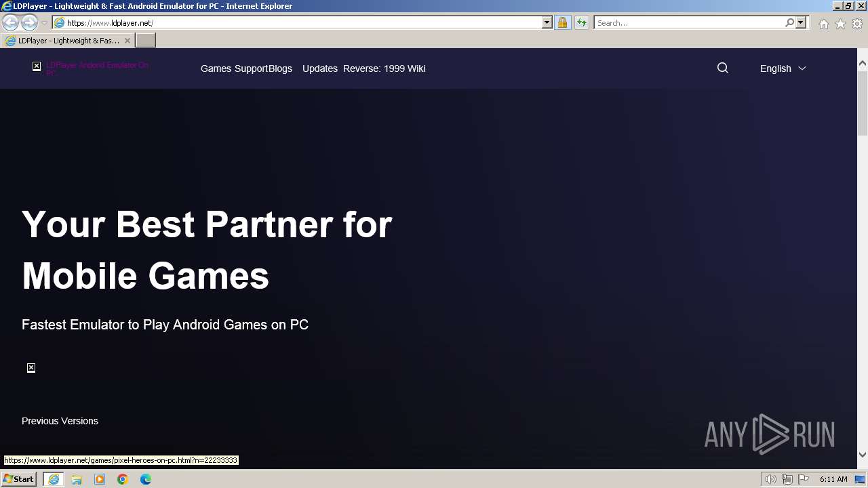Viewport: 868px width, 488px height.
Task: Close the LDPlayer tab
Action: coord(127,41)
